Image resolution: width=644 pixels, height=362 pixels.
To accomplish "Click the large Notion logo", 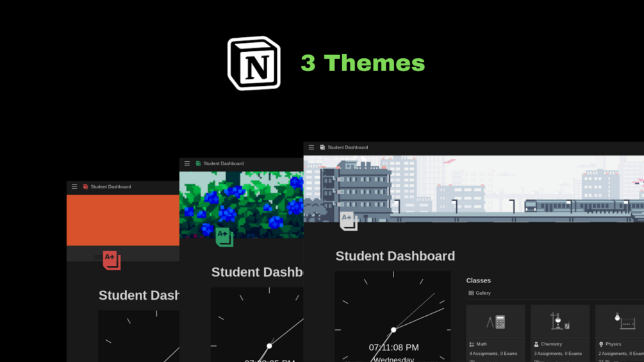I will pos(254,63).
